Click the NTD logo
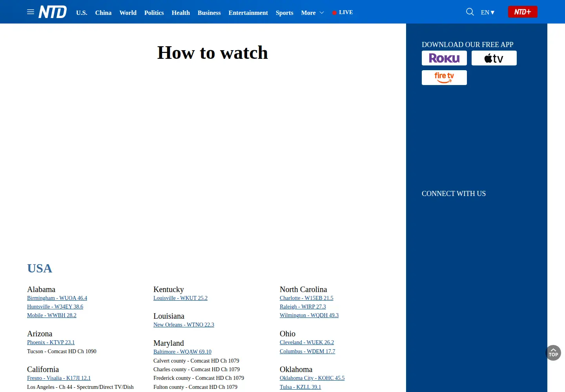This screenshot has height=392, width=565. [x=53, y=12]
